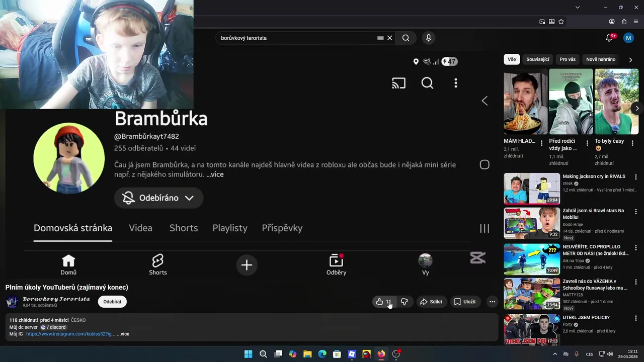Bookmark this page with star icon
Image resolution: width=644 pixels, height=362 pixels.
[x=561, y=22]
